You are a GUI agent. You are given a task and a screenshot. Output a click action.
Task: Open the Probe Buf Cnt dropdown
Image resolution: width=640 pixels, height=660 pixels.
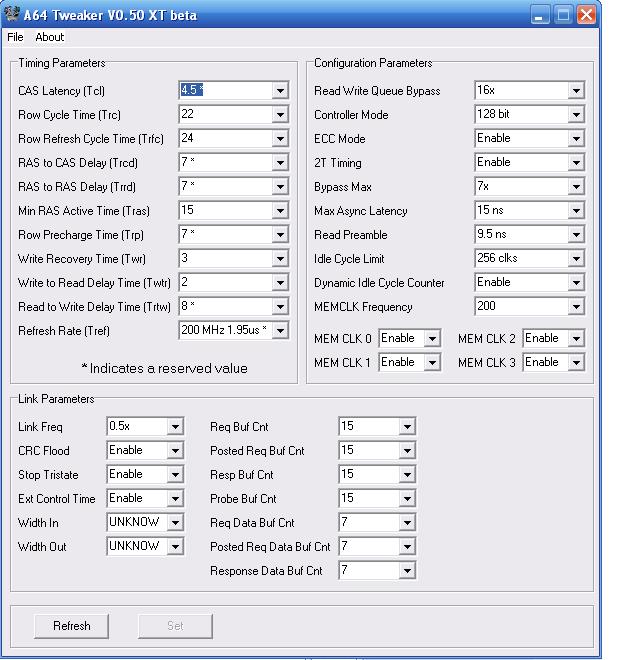pos(407,499)
